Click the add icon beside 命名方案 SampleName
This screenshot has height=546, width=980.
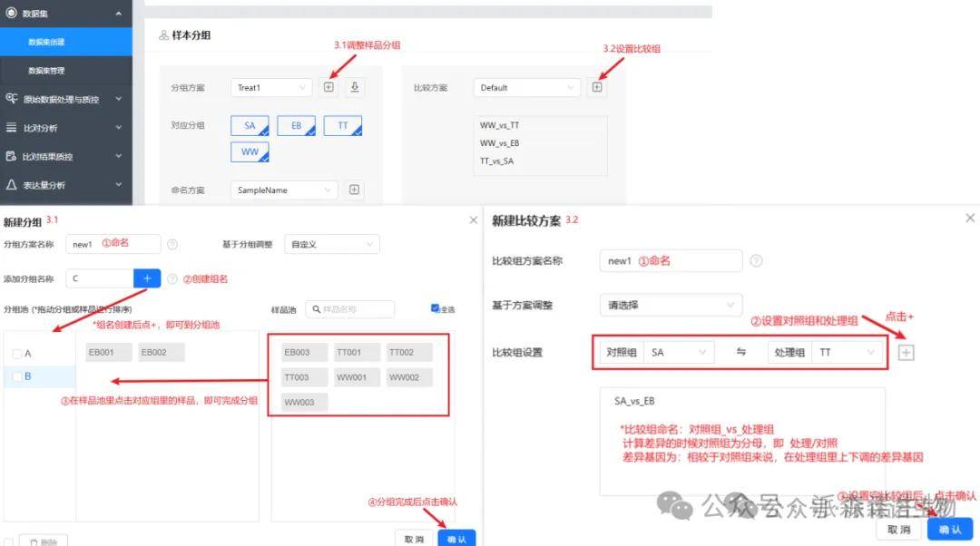pos(355,190)
